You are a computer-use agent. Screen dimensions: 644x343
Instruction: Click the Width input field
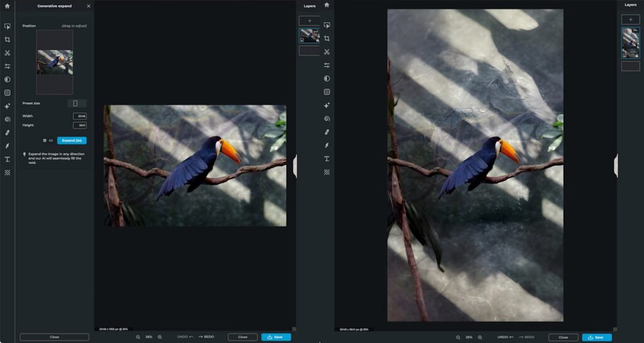click(x=79, y=116)
